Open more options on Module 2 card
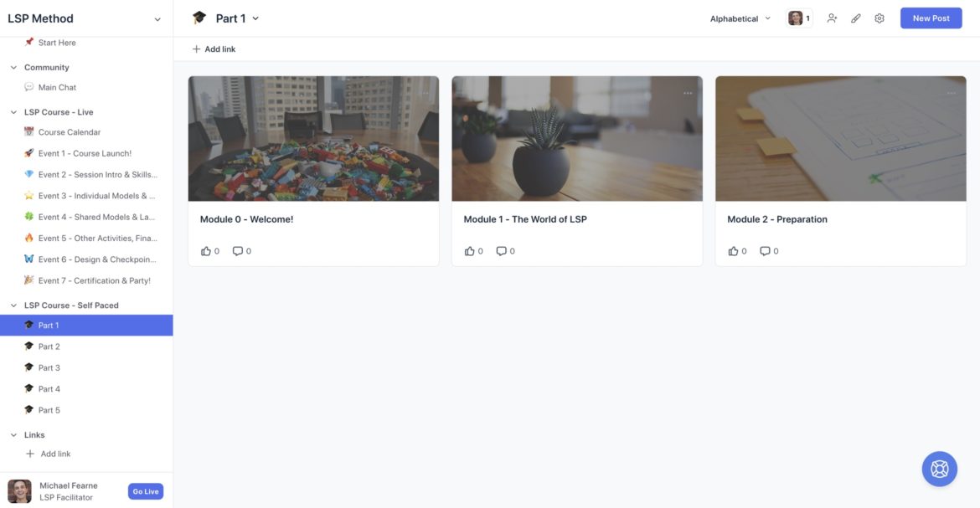Screen dimensions: 980x508 tap(952, 93)
